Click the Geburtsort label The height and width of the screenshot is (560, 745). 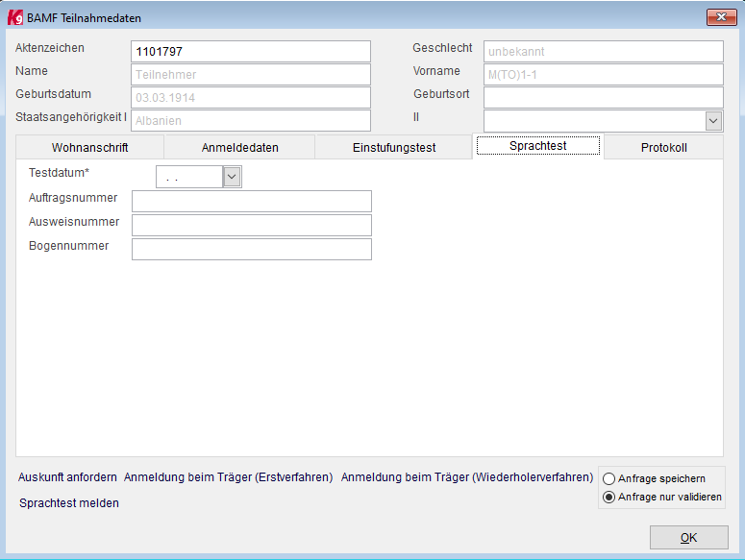[441, 94]
